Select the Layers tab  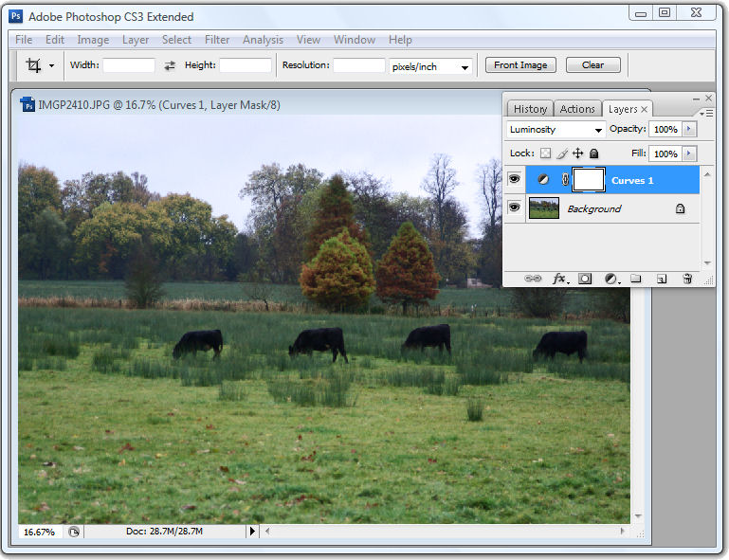(623, 109)
